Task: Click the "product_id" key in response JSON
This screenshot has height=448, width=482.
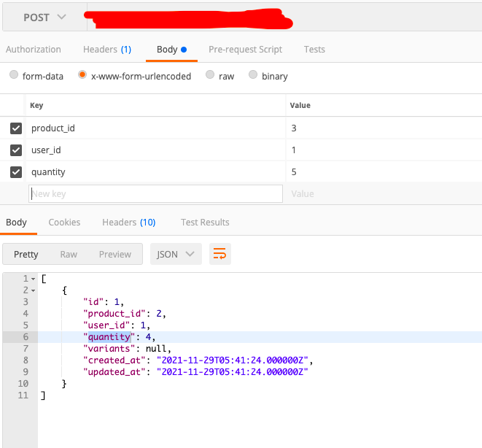Action: click(x=114, y=314)
